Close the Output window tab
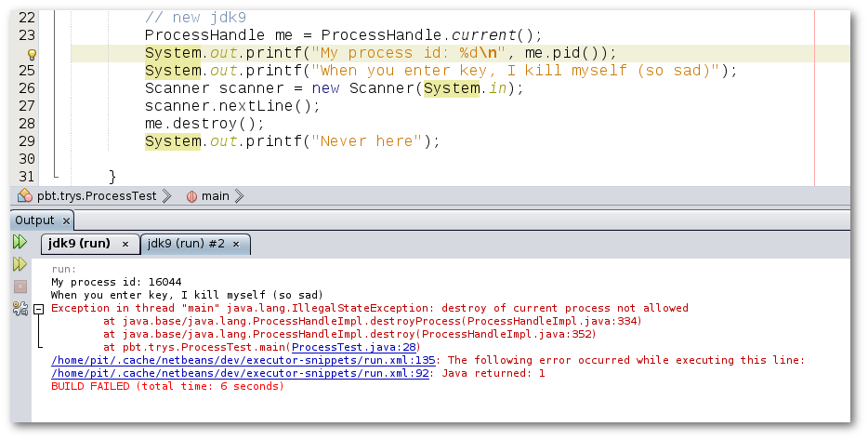This screenshot has width=868, height=440. point(66,220)
